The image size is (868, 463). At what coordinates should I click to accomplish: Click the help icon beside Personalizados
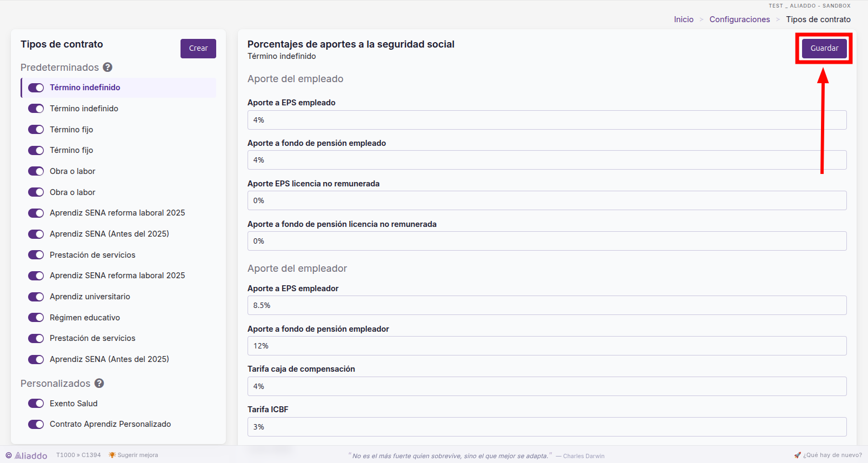pyautogui.click(x=99, y=383)
